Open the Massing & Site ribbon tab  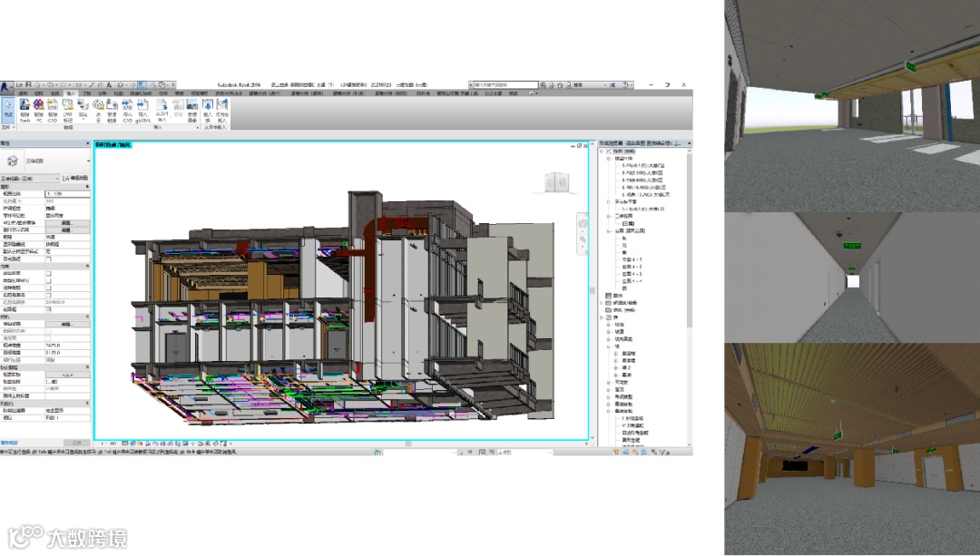[x=142, y=93]
